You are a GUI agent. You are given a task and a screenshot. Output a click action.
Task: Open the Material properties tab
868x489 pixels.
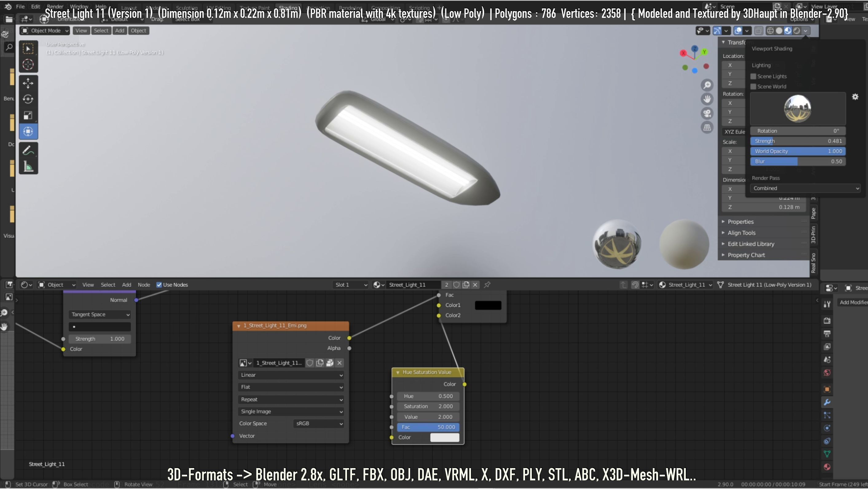[827, 467]
